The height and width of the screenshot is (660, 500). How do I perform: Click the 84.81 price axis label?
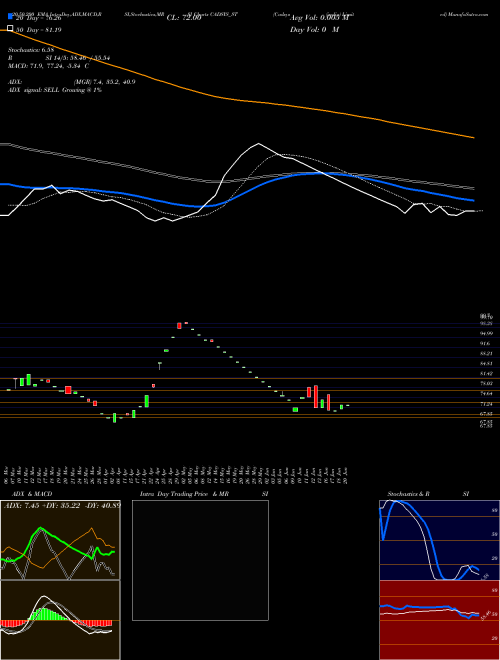[487, 363]
